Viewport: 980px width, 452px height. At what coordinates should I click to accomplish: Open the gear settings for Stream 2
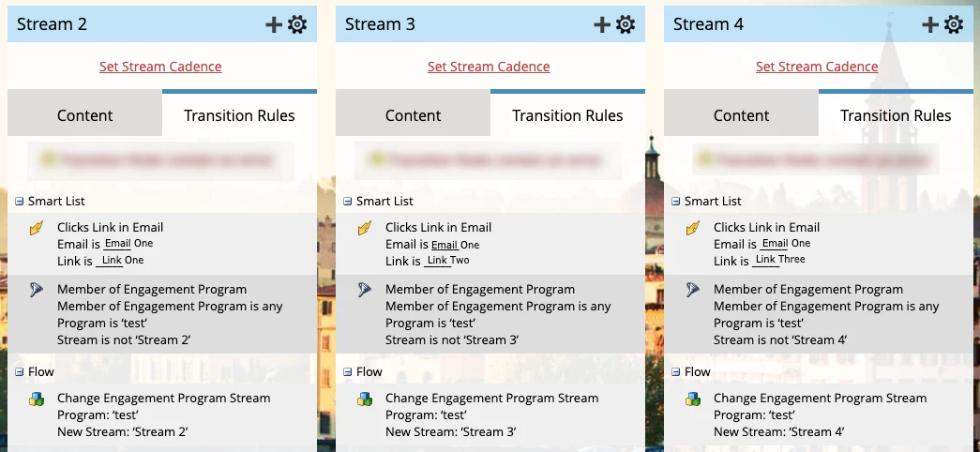pos(297,24)
